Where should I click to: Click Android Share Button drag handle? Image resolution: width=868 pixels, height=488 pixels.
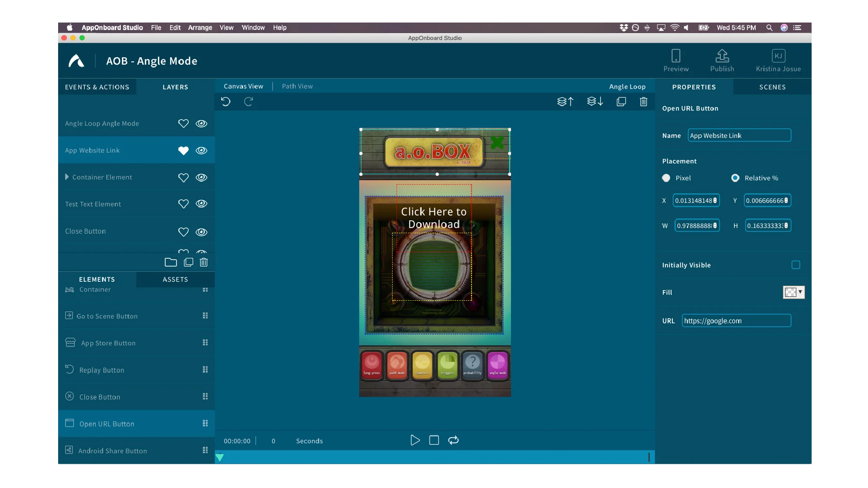[x=205, y=450]
